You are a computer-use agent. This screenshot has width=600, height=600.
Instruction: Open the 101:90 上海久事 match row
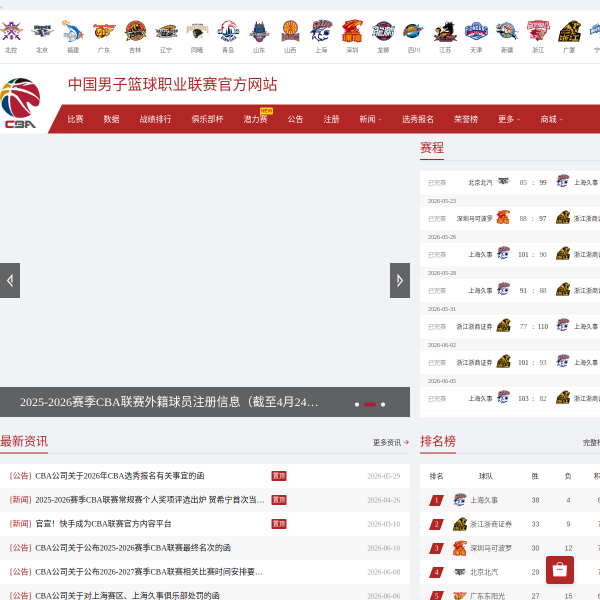click(510, 254)
